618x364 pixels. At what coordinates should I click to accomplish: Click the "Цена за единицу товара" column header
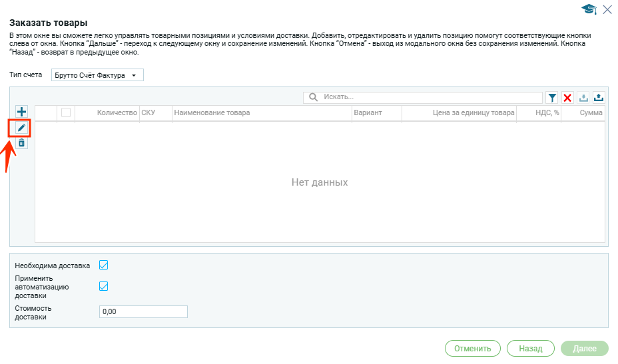473,113
